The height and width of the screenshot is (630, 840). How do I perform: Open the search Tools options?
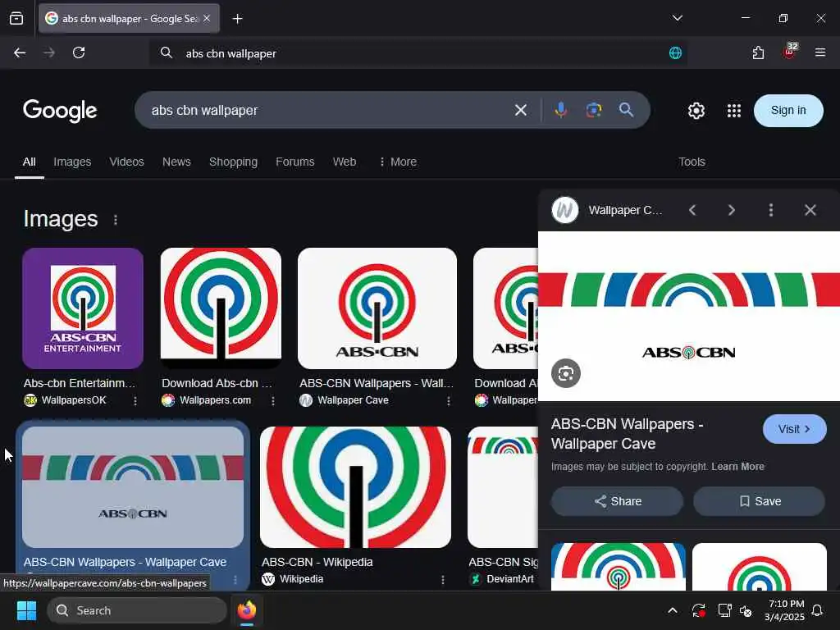pyautogui.click(x=692, y=162)
